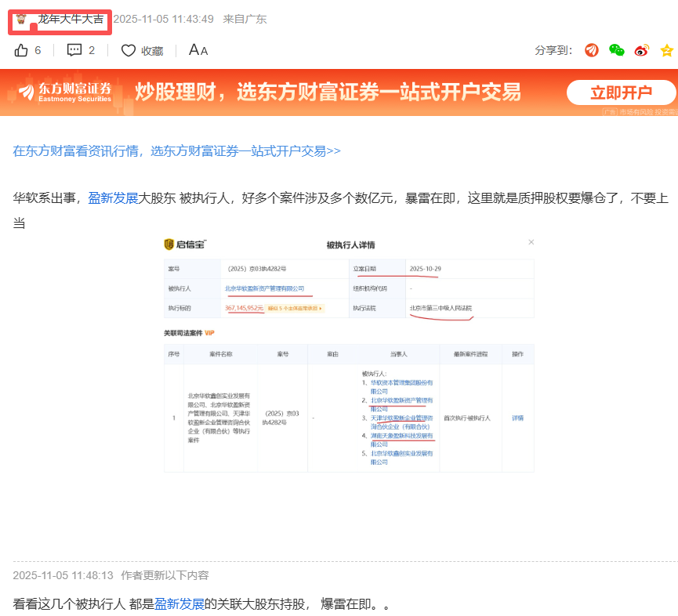Share to WeChat via the green icon

click(x=617, y=50)
